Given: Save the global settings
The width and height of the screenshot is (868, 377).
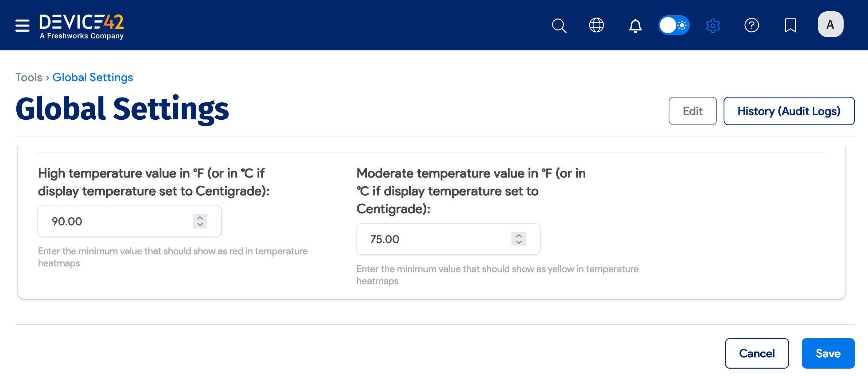Looking at the screenshot, I should [828, 353].
